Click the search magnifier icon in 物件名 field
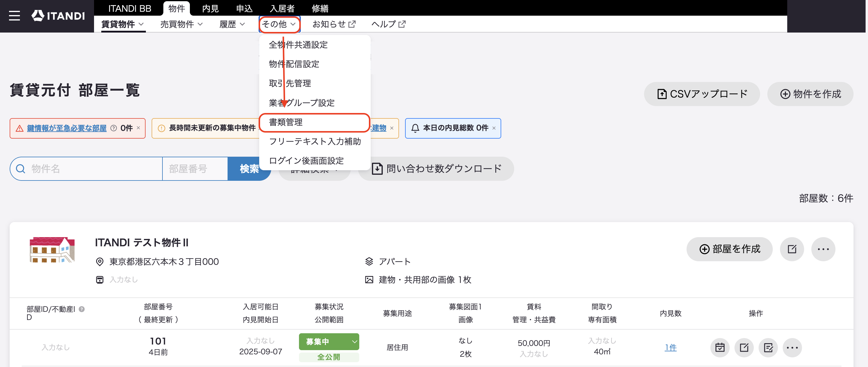Screen dimensions: 868x367 pos(20,169)
